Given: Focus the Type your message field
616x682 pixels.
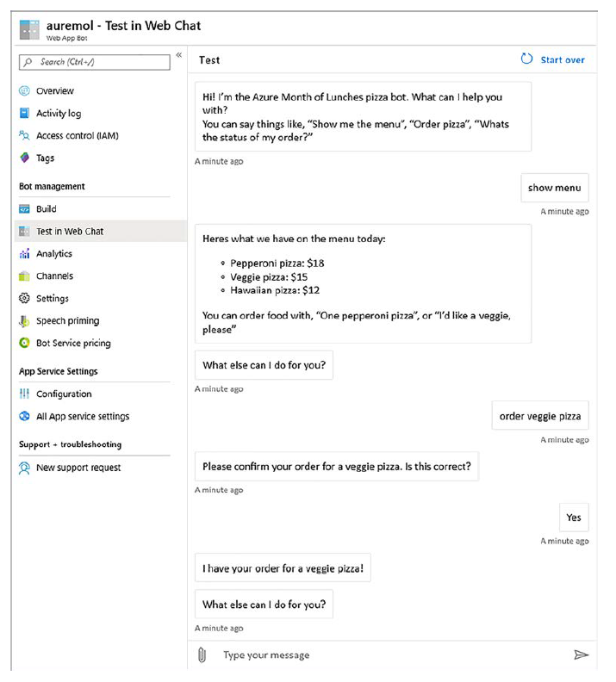Looking at the screenshot, I should (x=388, y=655).
